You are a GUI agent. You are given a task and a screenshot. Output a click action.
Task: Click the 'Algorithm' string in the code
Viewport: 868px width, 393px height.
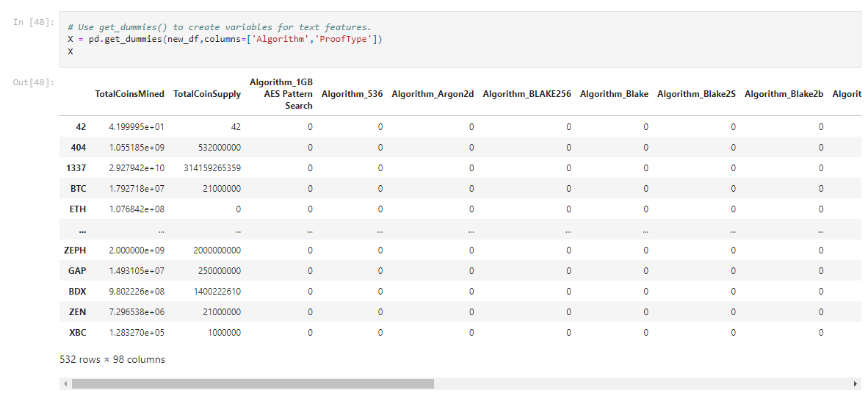280,40
